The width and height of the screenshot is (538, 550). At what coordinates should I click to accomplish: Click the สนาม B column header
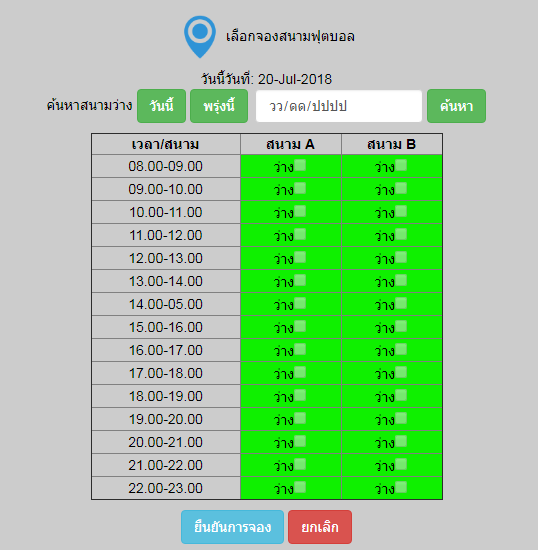(x=391, y=144)
